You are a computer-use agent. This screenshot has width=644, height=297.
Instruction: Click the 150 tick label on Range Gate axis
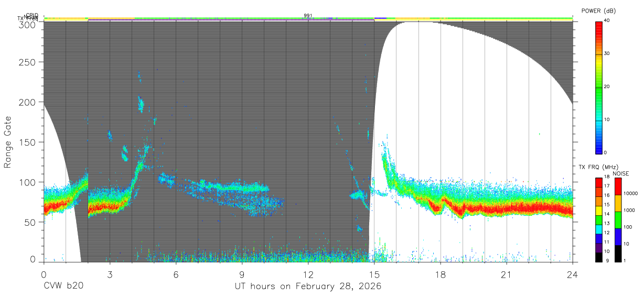click(27, 142)
